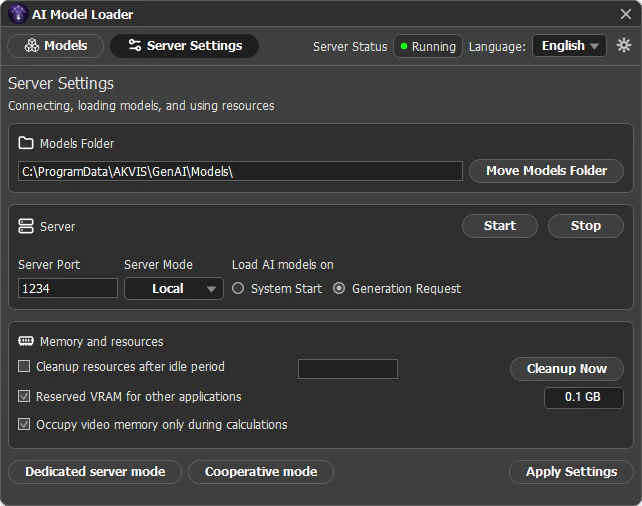Click the Server Settings page heading
642x506 pixels.
pyautogui.click(x=61, y=83)
